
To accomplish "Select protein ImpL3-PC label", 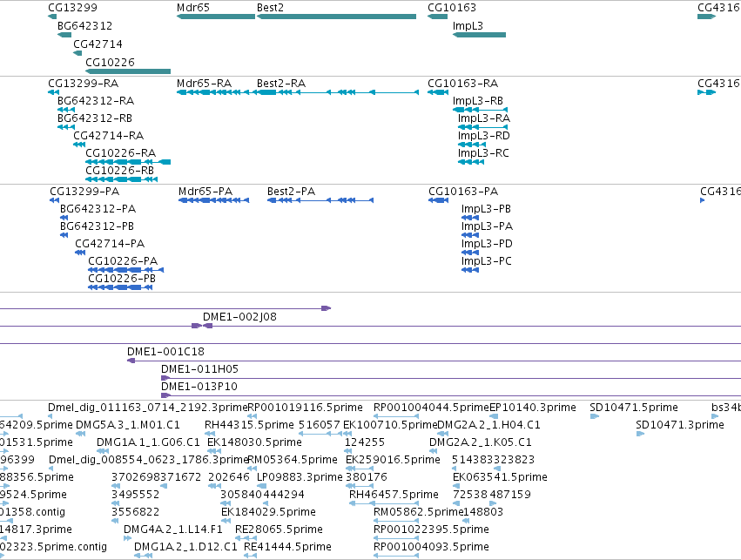I will 487,261.
